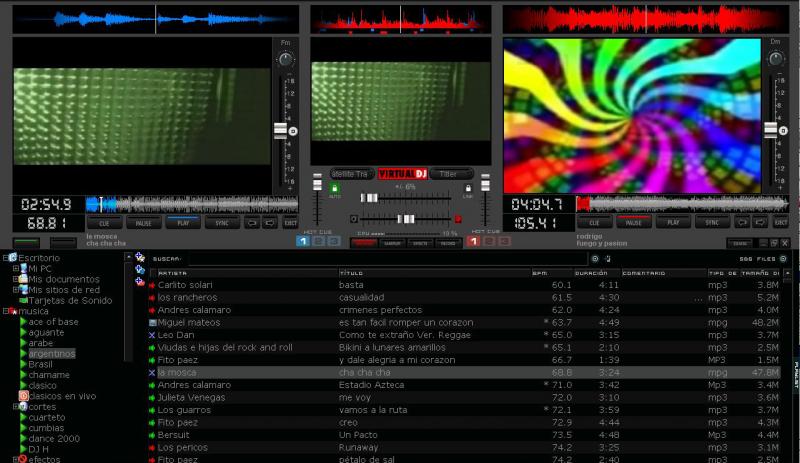Sync the right deck tempo
The image size is (800, 463).
[x=712, y=223]
